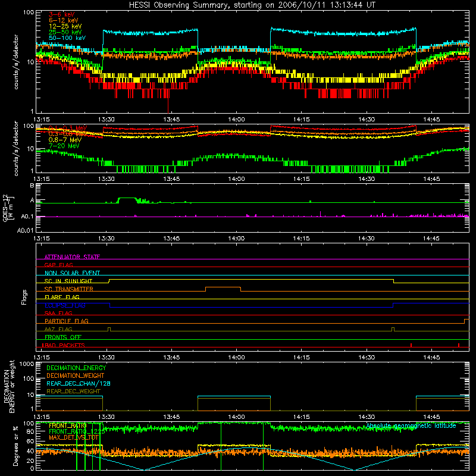Viewport: 476px width, 476px height.
Task: Select the ATTENUATOR_STATE flag label
Action: [x=72, y=257]
